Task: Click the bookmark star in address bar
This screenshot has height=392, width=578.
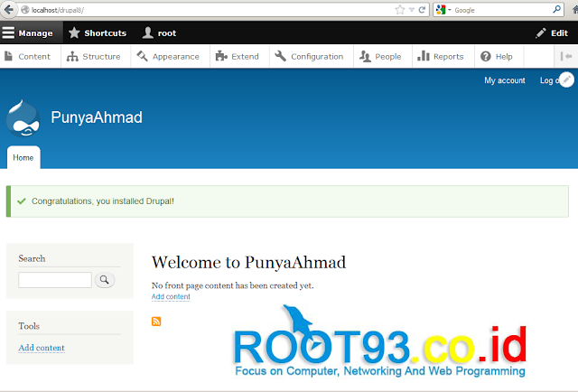Action: 399,10
